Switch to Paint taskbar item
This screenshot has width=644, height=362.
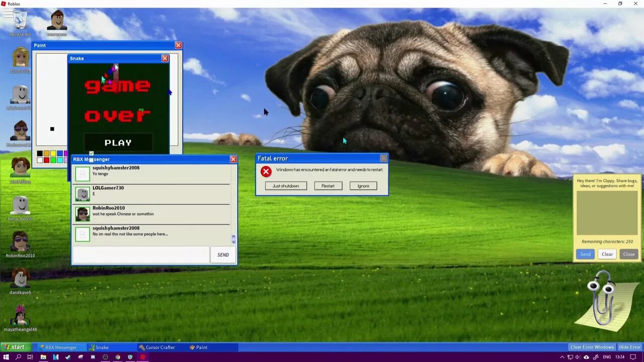(x=212, y=347)
